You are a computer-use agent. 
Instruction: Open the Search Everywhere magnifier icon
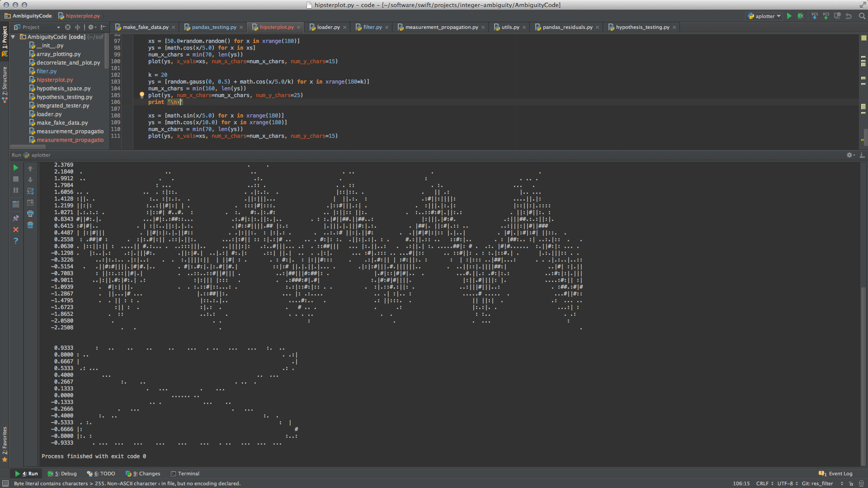[x=862, y=16]
